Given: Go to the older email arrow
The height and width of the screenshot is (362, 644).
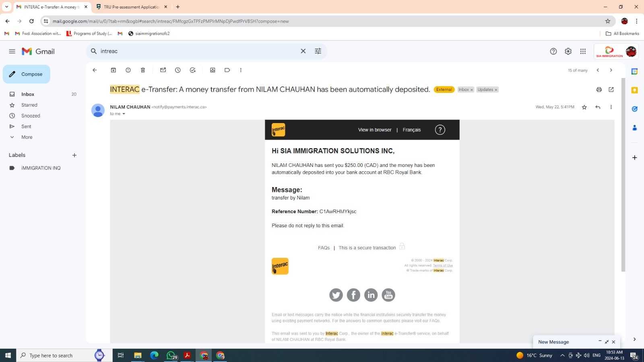Looking at the screenshot, I should coord(611,70).
